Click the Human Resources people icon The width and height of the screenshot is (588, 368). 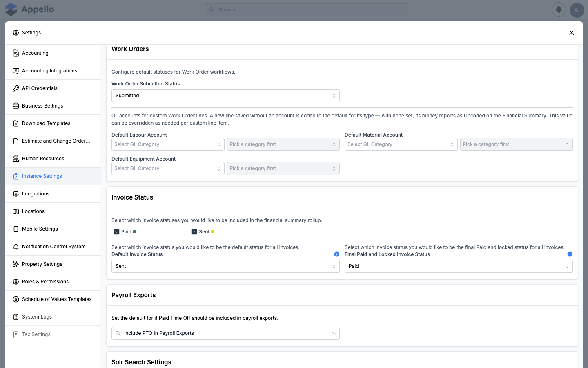[x=16, y=159]
